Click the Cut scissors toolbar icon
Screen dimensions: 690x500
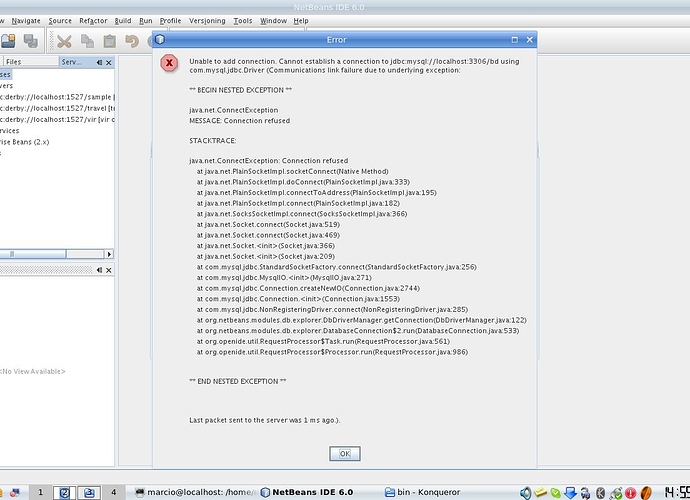click(x=64, y=41)
